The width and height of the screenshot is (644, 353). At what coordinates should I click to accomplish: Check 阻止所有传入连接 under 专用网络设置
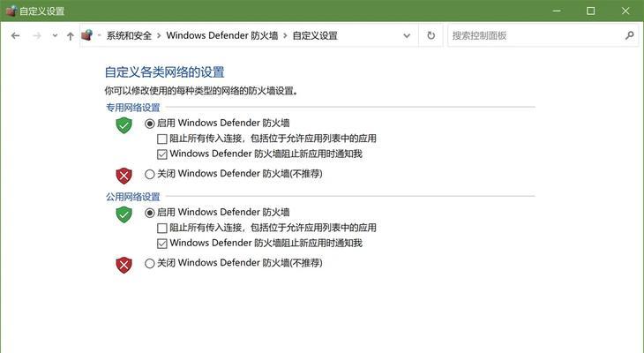[161, 139]
